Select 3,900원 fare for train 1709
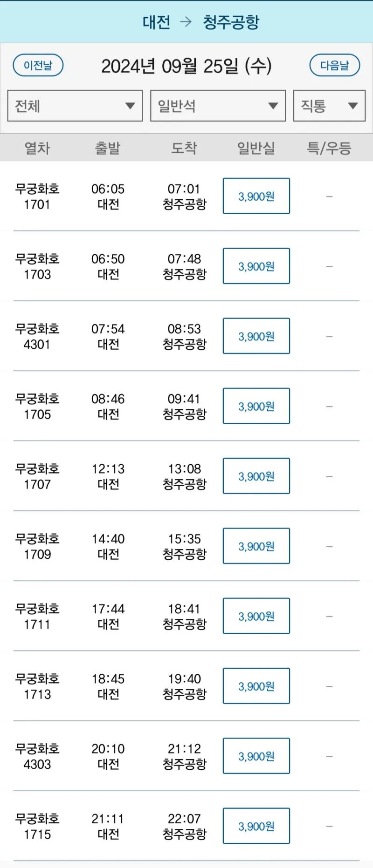The height and width of the screenshot is (868, 373). pos(256,546)
